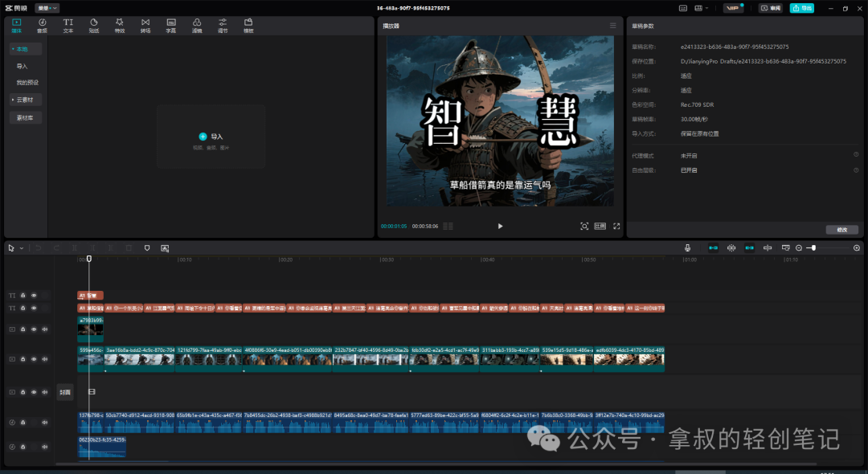Viewport: 868px width, 474px height.
Task: Click the 封面 cover button
Action: (65, 392)
